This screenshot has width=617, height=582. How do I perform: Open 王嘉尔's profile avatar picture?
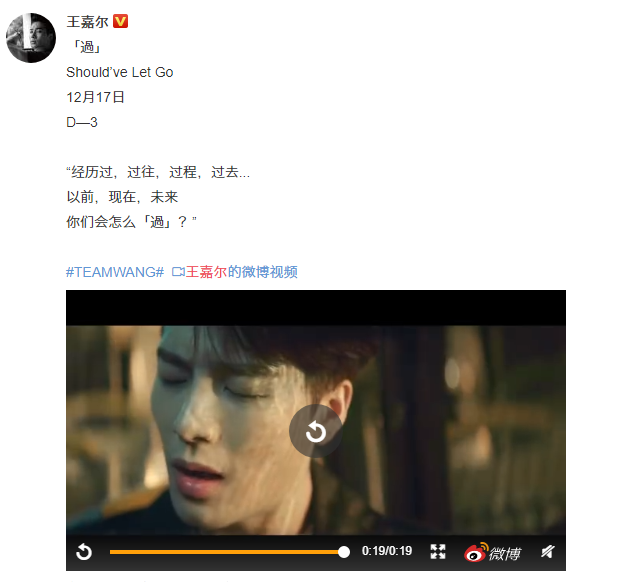tap(31, 38)
